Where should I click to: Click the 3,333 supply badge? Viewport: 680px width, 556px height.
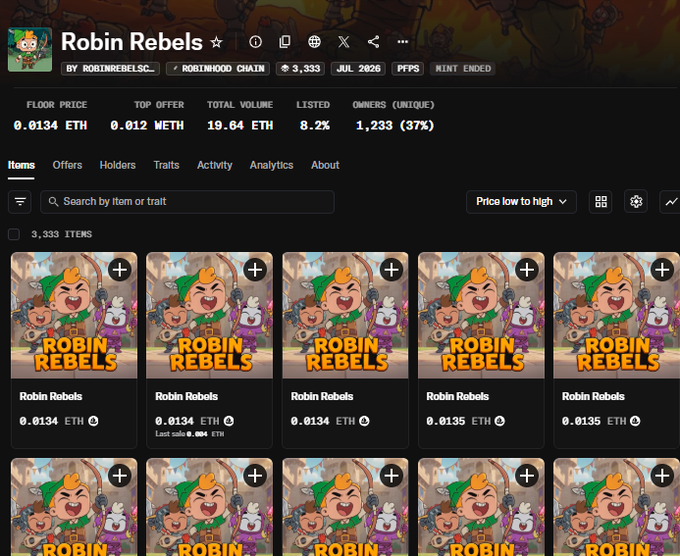click(301, 69)
